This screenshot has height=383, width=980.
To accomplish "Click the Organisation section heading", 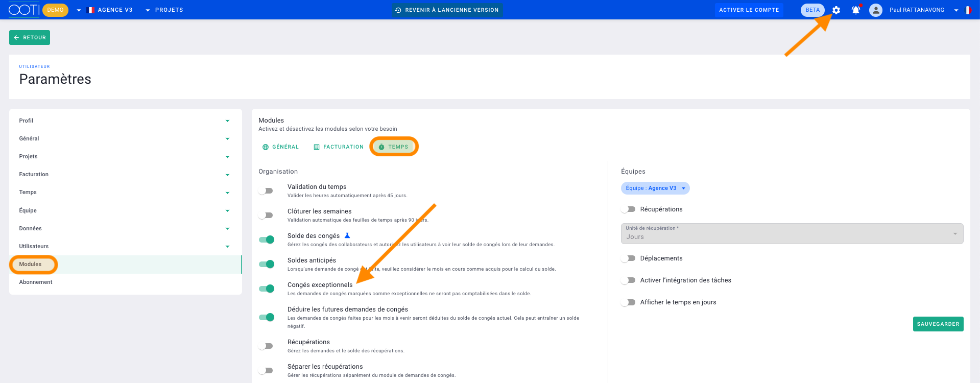I will pyautogui.click(x=278, y=172).
